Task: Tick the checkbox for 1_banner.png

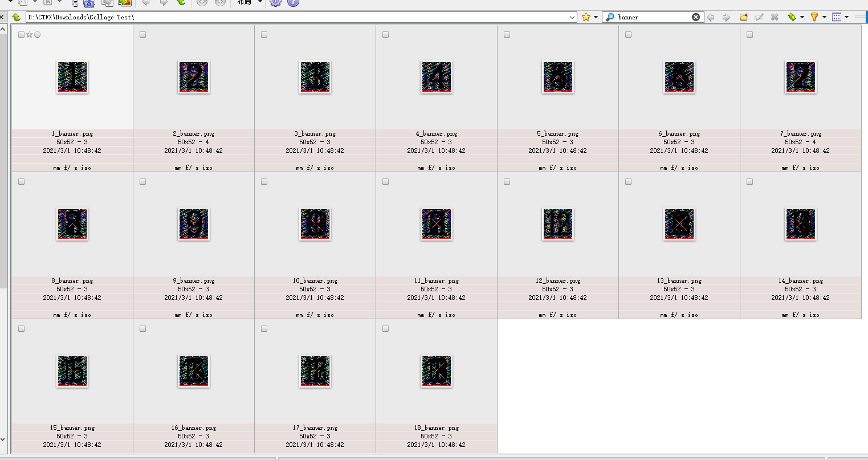Action: [21, 35]
